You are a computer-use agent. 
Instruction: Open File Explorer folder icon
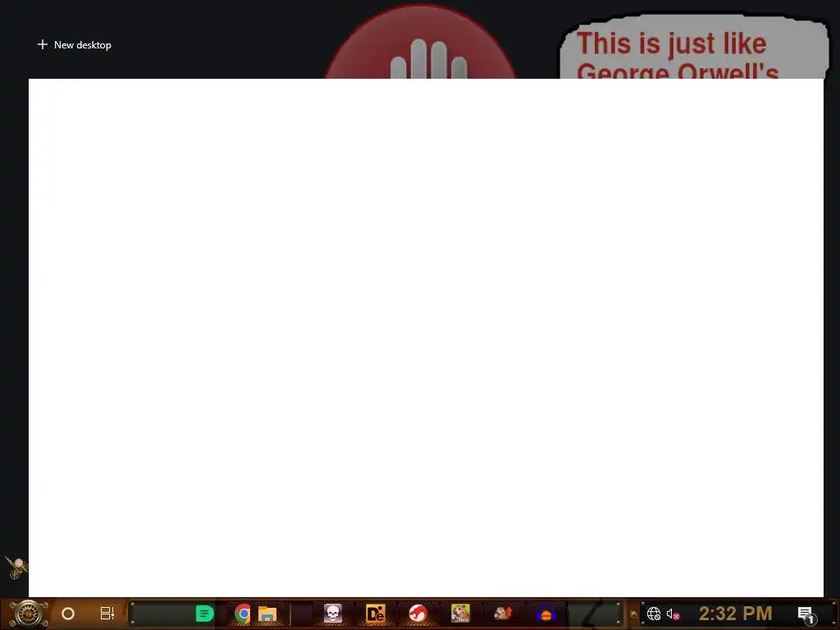tap(267, 614)
